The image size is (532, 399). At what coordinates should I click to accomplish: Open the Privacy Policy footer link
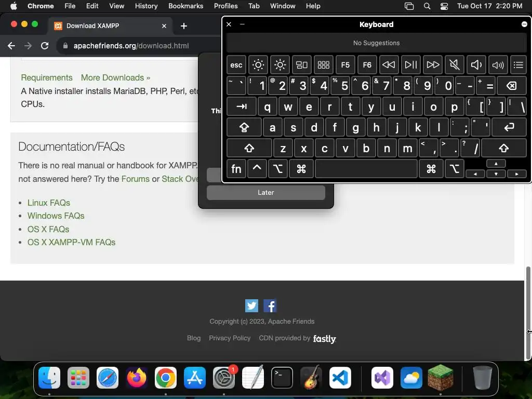[230, 338]
